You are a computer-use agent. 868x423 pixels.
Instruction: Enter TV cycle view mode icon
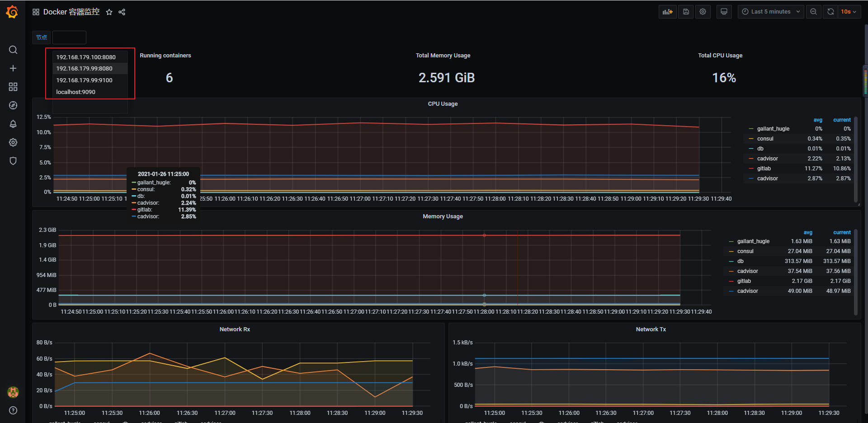point(724,11)
